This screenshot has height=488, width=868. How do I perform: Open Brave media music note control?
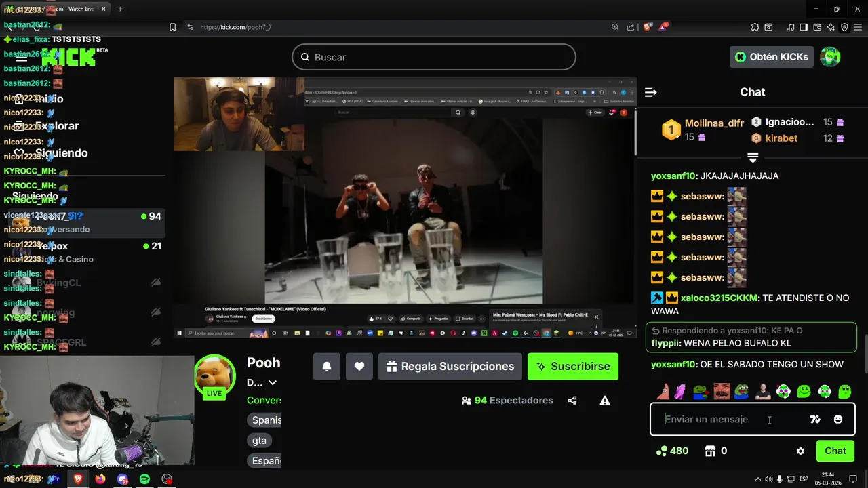coord(790,27)
